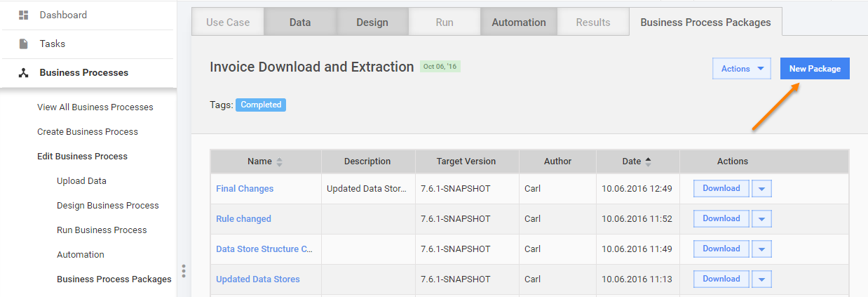Screen dimensions: 868x297
Task: Click the 'Updated Data Stor...' description cell
Action: 367,189
